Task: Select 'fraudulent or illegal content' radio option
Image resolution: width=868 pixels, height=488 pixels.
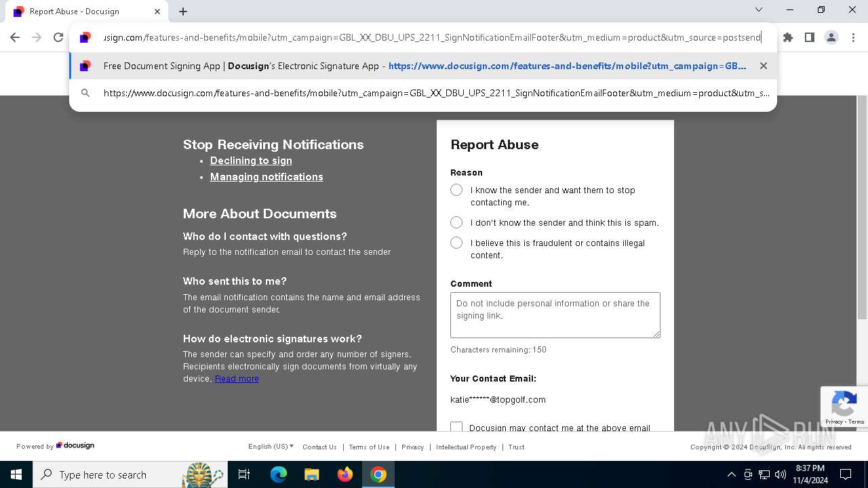Action: 456,243
